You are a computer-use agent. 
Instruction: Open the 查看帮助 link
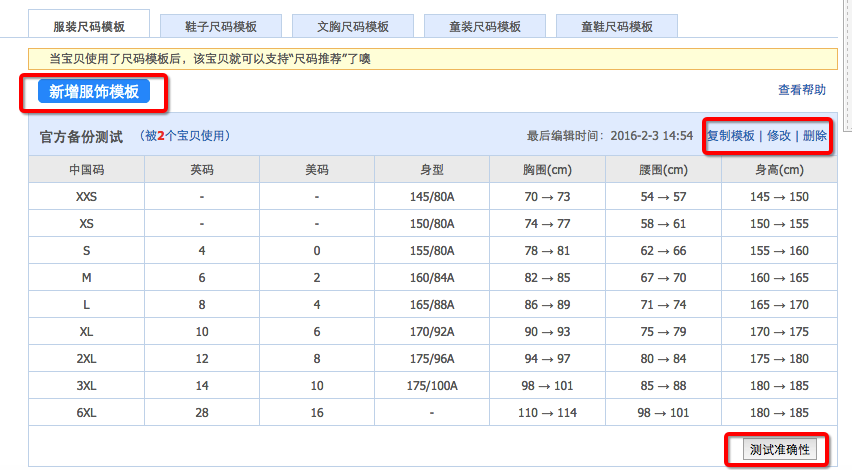[801, 90]
